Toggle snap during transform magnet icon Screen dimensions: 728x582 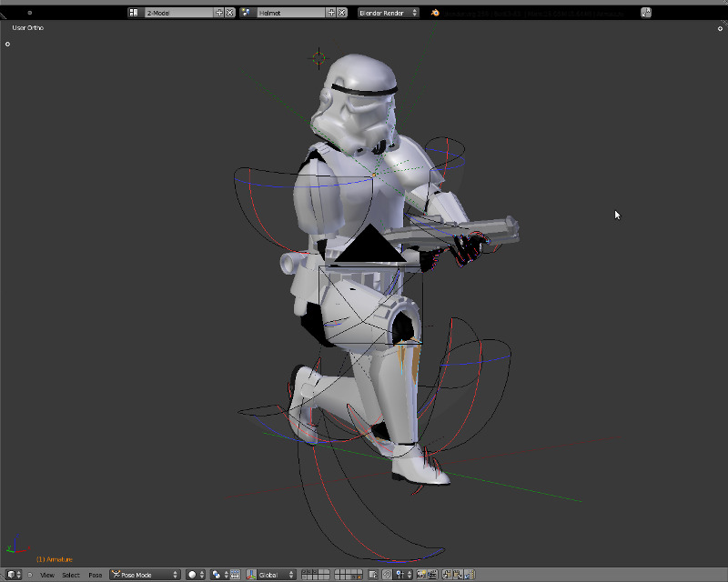[387, 575]
